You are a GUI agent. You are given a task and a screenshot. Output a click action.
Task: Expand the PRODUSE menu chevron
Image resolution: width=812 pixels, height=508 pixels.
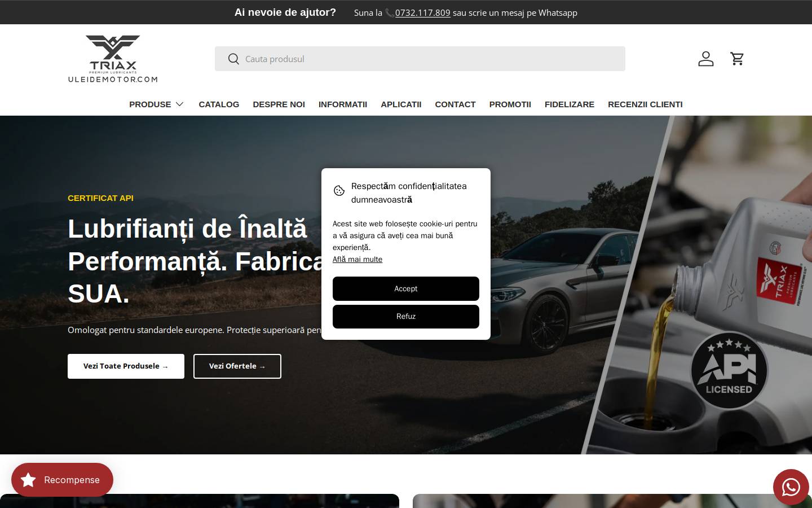[179, 104]
